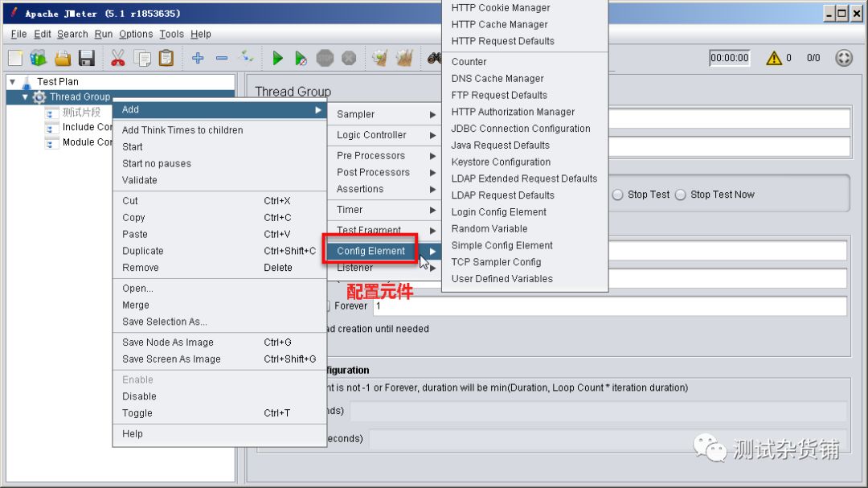The image size is (868, 488).
Task: Expand the Sampler submenu
Action: (385, 114)
